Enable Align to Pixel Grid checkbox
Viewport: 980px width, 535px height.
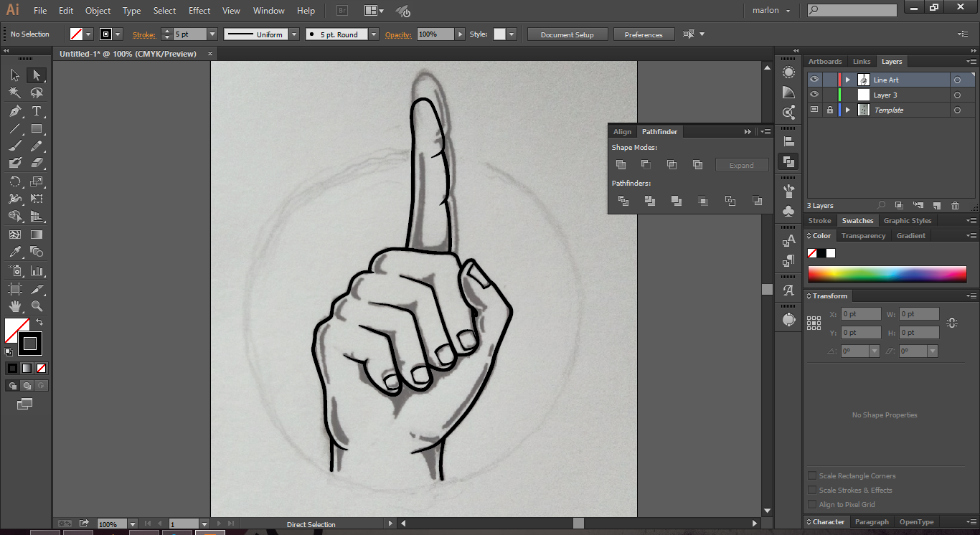coord(812,504)
